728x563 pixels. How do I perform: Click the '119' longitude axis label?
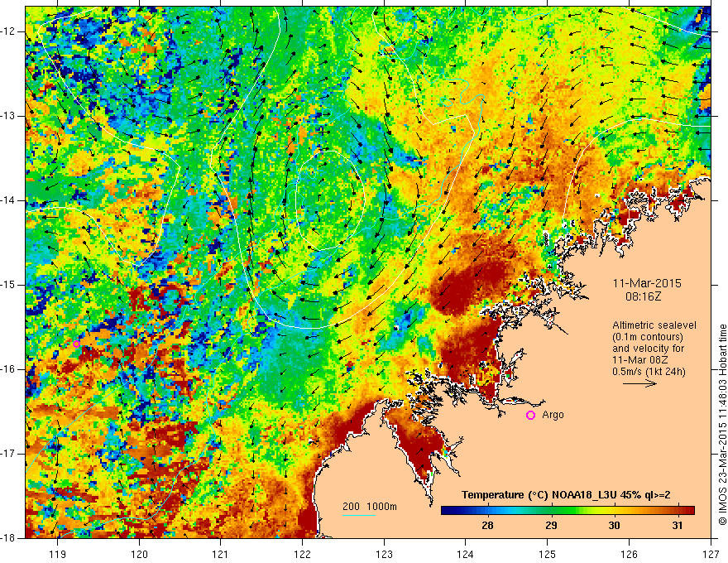click(58, 555)
